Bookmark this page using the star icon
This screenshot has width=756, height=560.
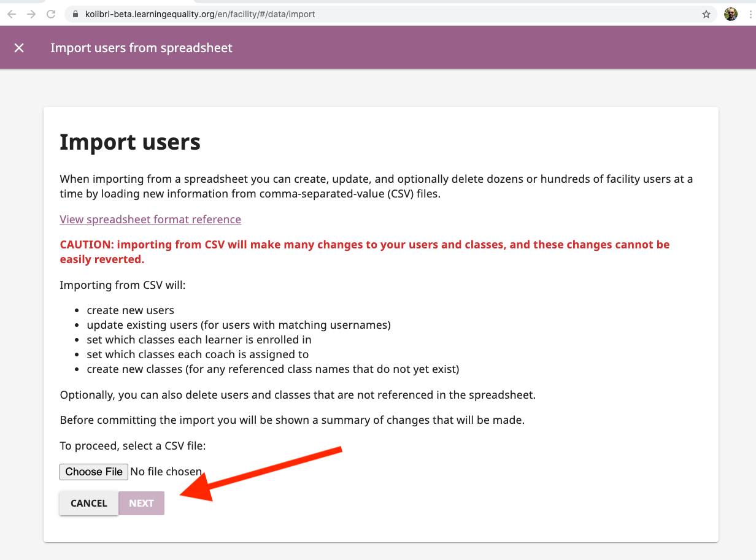(x=706, y=13)
